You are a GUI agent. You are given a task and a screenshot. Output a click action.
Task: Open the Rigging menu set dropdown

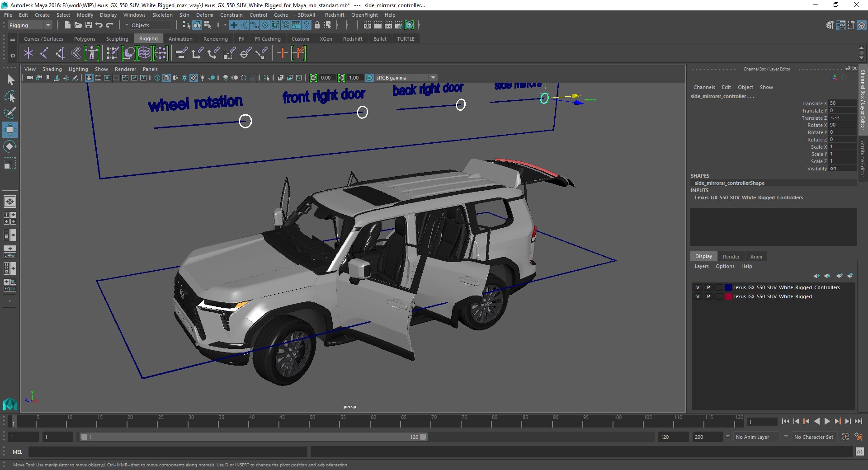coord(30,25)
